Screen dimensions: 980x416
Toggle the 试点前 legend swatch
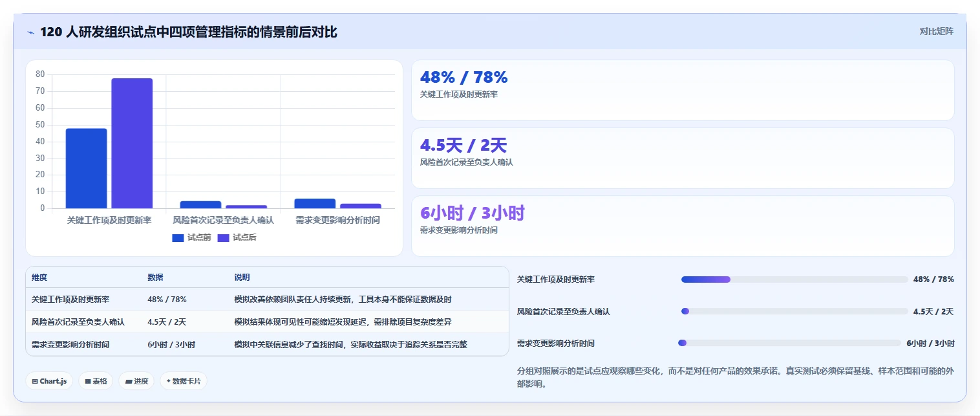pos(178,237)
